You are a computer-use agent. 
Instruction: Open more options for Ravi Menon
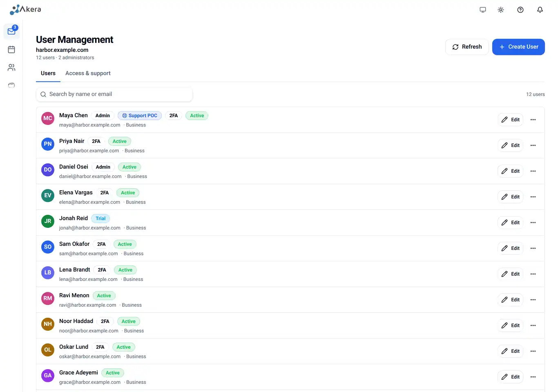pos(533,300)
